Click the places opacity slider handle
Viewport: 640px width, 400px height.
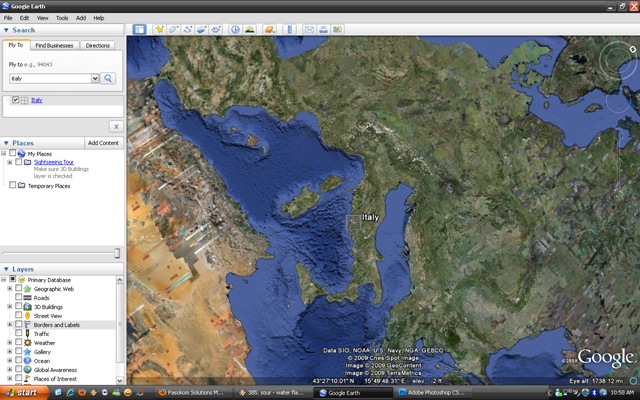[x=117, y=253]
